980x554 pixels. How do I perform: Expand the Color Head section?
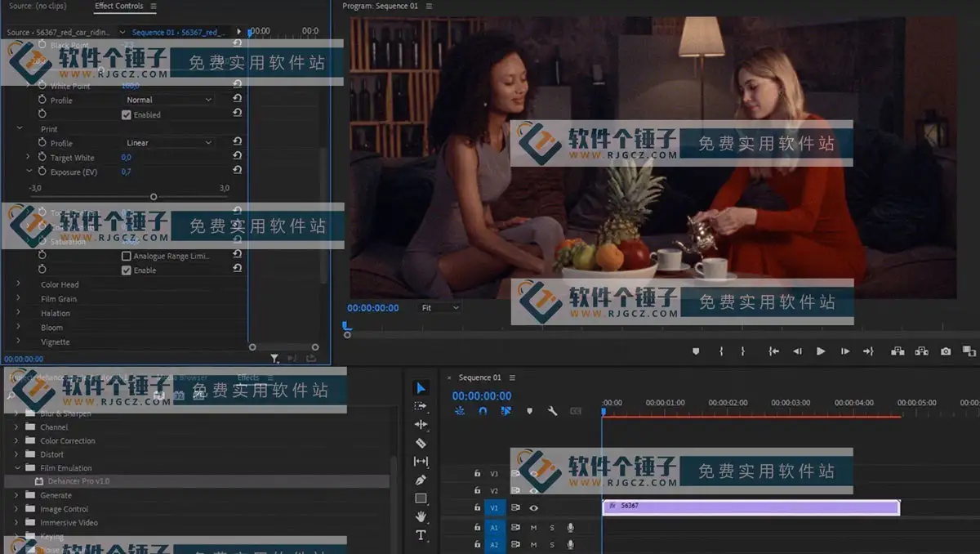point(18,284)
